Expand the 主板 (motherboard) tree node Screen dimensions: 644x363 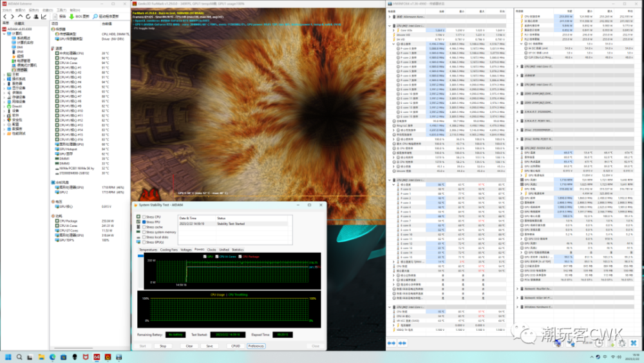click(5, 74)
